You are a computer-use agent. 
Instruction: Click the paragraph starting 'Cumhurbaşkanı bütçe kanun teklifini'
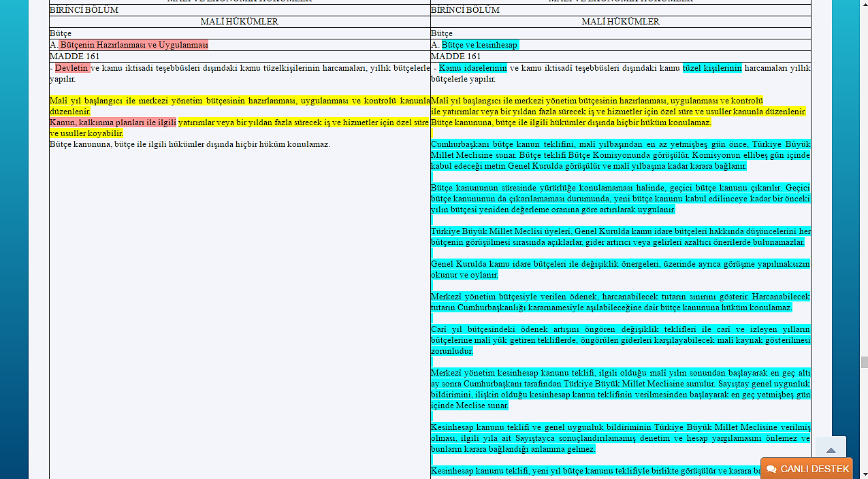point(620,155)
